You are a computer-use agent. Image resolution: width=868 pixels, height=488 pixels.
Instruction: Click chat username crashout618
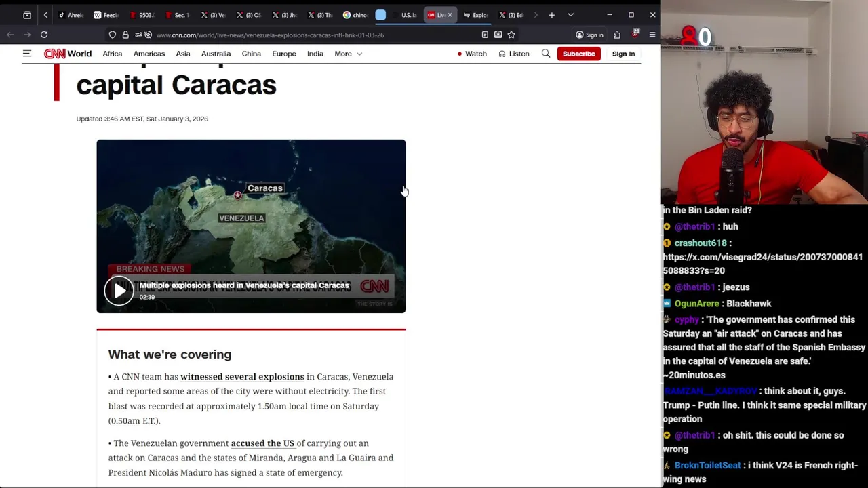700,243
